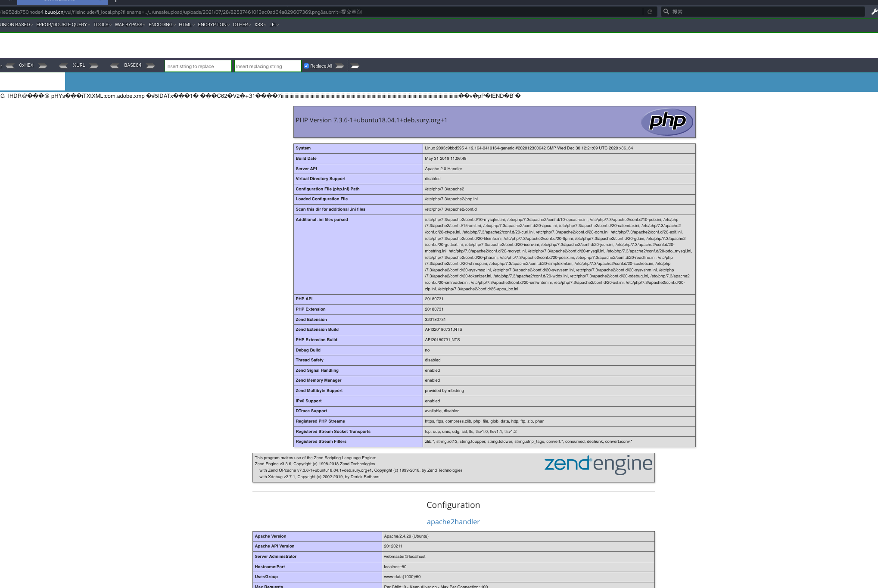This screenshot has width=878, height=588.
Task: Open the apache2handler section link
Action: [453, 522]
